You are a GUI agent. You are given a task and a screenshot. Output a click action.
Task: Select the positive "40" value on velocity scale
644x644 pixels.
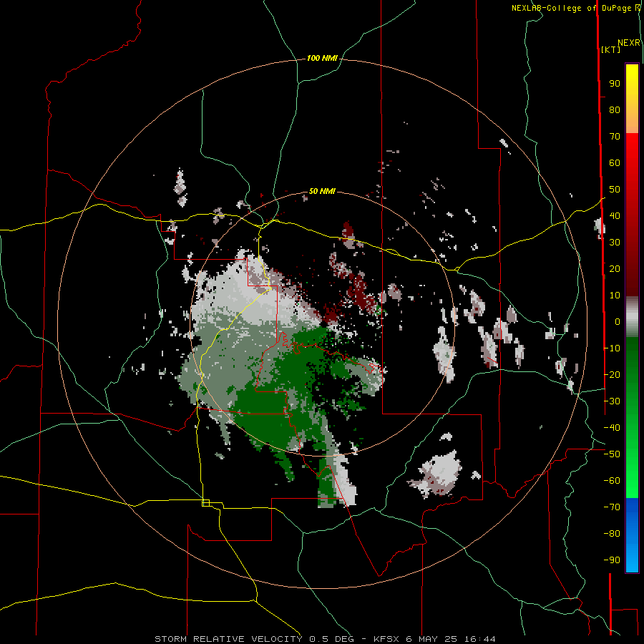615,216
